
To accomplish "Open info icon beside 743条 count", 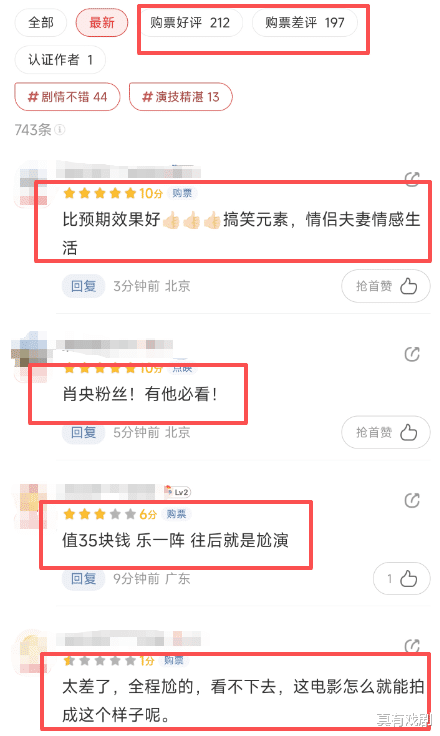I will [x=60, y=129].
